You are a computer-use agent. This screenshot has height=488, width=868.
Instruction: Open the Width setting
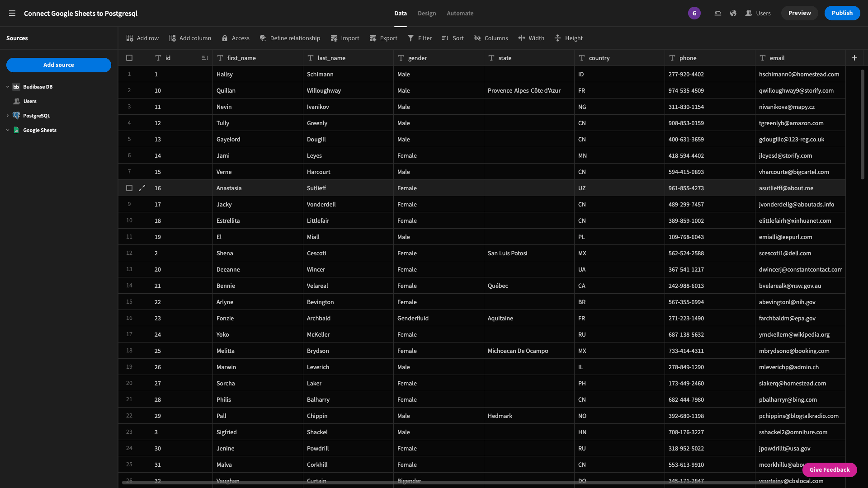531,38
